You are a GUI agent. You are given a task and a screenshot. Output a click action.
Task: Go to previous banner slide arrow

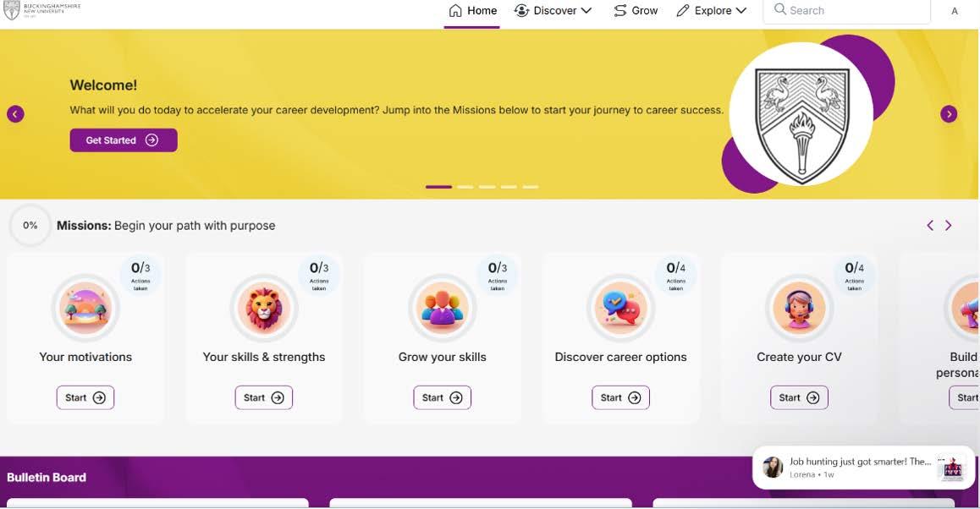pyautogui.click(x=15, y=114)
